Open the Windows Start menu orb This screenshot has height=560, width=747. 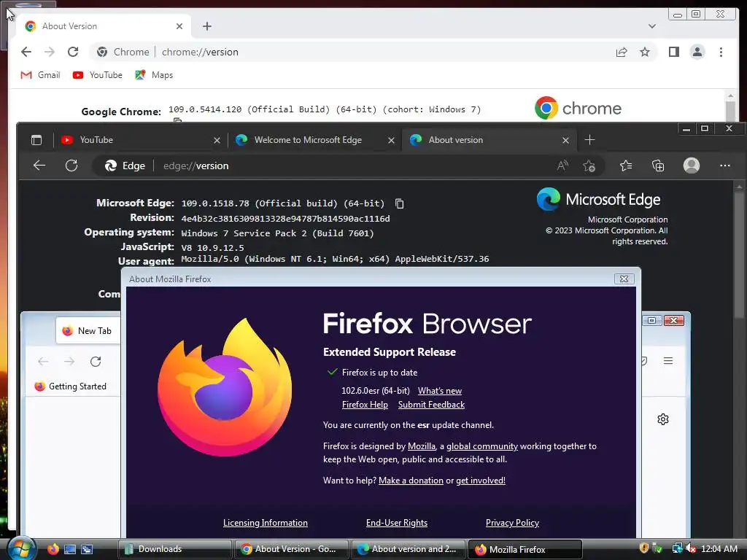[x=21, y=548]
